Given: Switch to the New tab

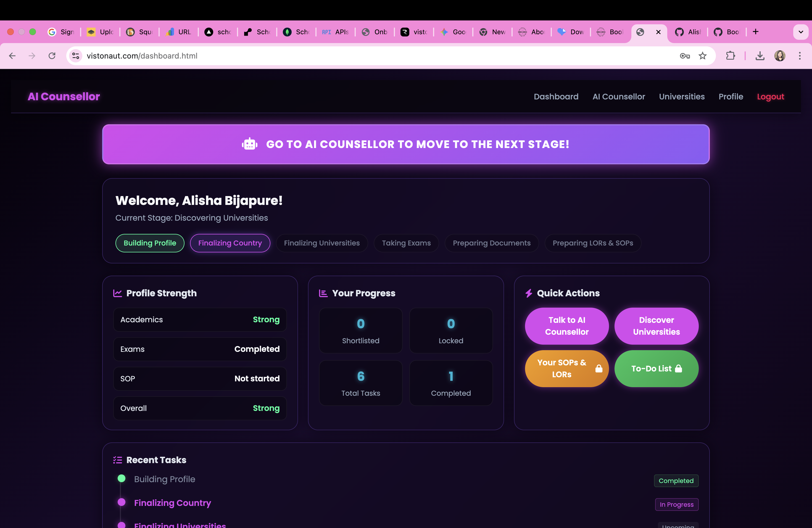Looking at the screenshot, I should click(493, 32).
